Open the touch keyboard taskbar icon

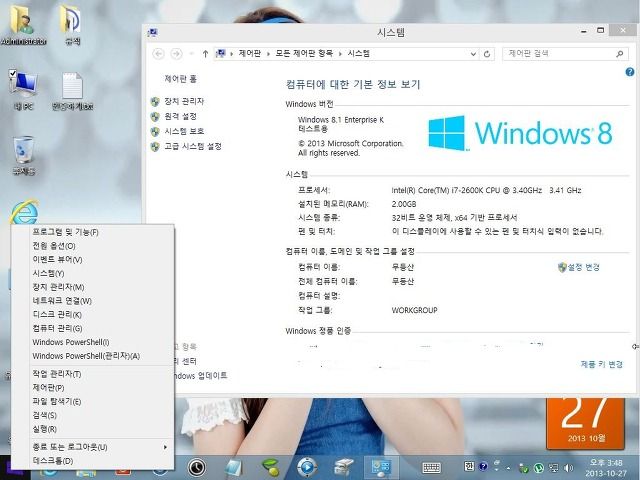(431, 468)
